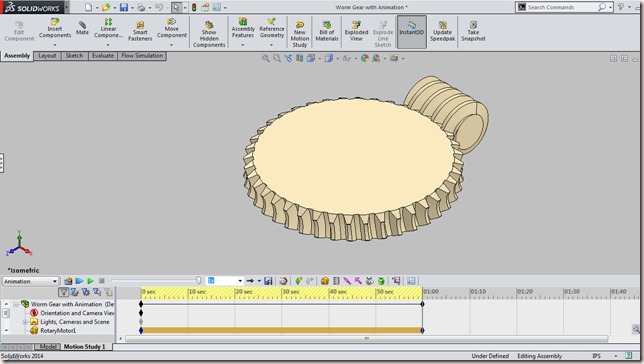The width and height of the screenshot is (644, 364).
Task: Click Update Speedpak
Action: click(x=442, y=31)
